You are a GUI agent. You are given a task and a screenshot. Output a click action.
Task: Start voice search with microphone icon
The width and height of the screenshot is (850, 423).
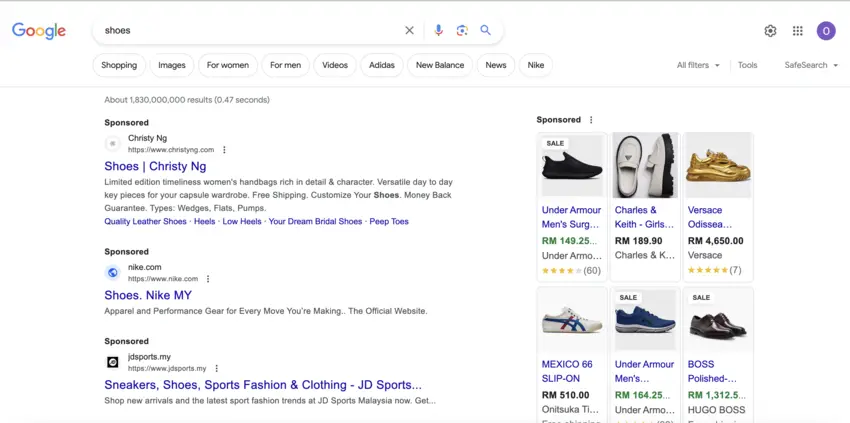(x=439, y=30)
